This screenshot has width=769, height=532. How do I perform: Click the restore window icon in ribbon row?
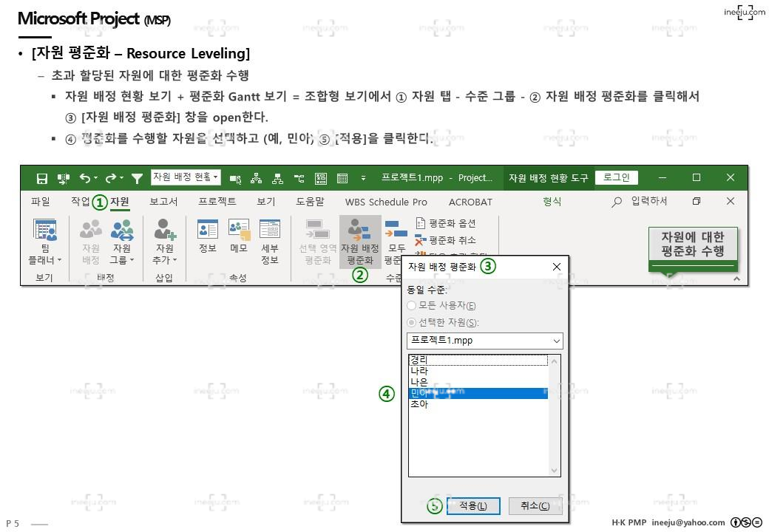pyautogui.click(x=697, y=201)
